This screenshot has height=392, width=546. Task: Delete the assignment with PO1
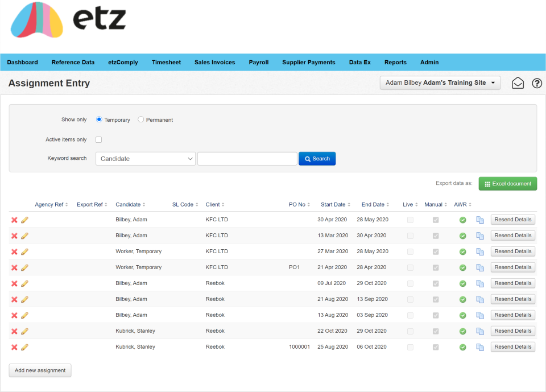pos(14,267)
